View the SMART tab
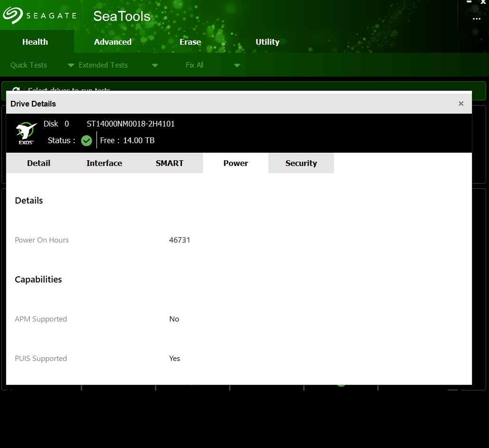The height and width of the screenshot is (448, 489). tap(169, 163)
